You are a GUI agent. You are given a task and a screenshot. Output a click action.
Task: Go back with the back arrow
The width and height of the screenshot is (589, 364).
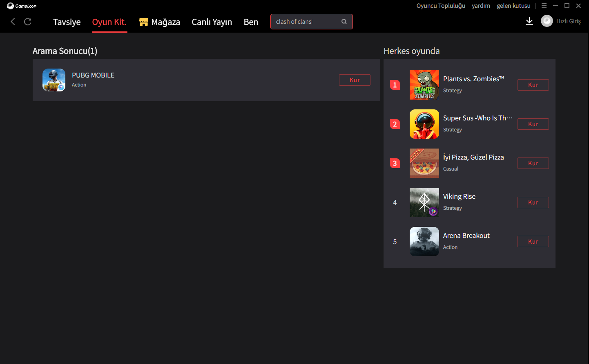13,22
